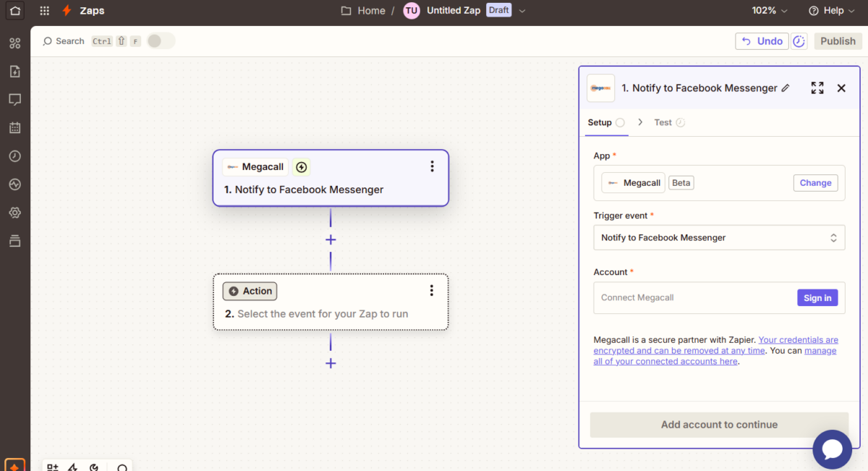Open the history clock icon in sidebar
The image size is (868, 471).
coord(14,156)
